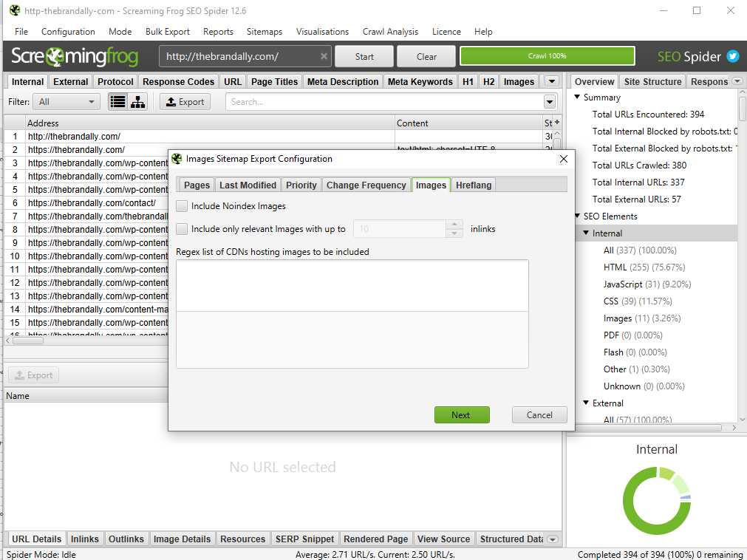Show more bottom tabs dropdown arrow
Image resolution: width=747 pixels, height=560 pixels.
point(553,539)
